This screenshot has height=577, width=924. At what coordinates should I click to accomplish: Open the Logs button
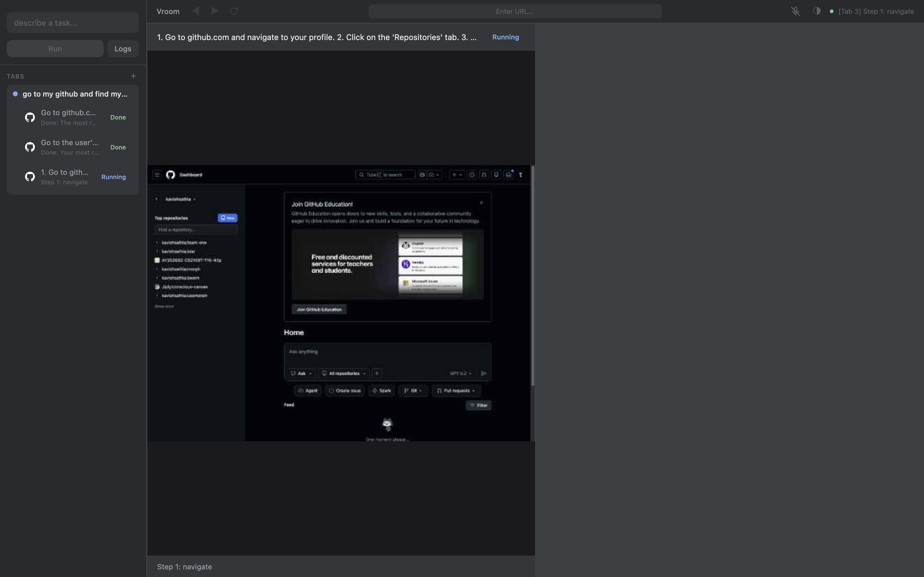pos(123,49)
